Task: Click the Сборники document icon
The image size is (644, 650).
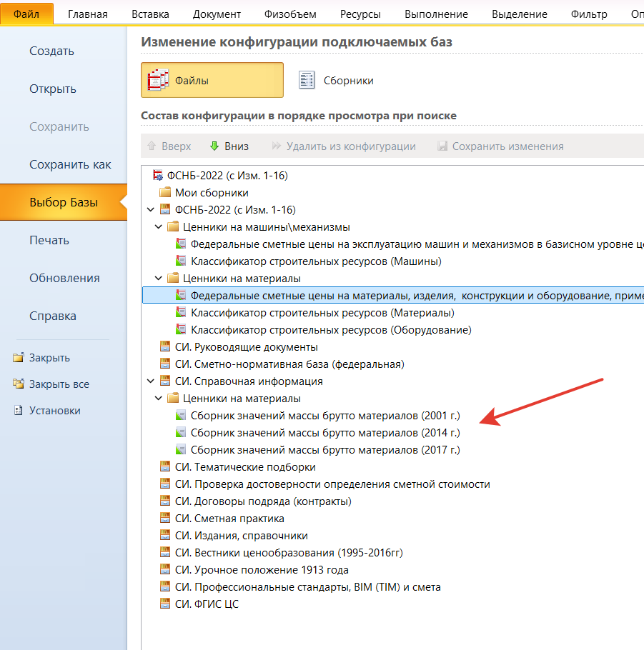Action: 307,80
